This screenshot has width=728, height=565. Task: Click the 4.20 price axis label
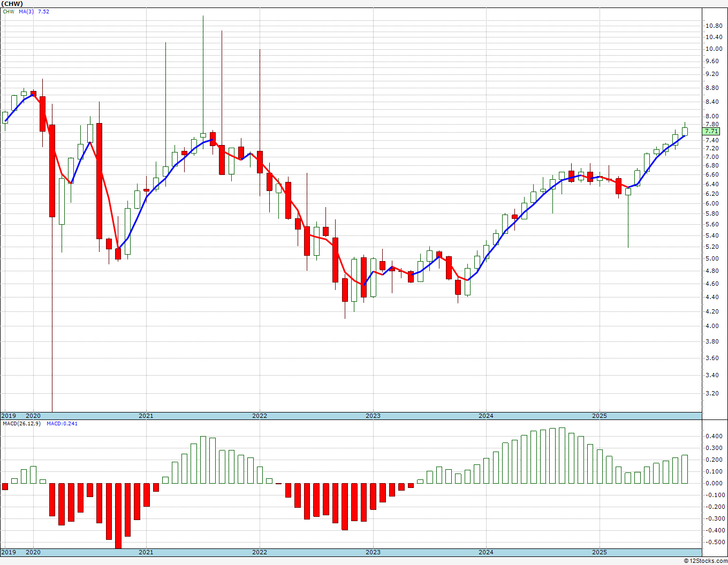click(x=712, y=311)
